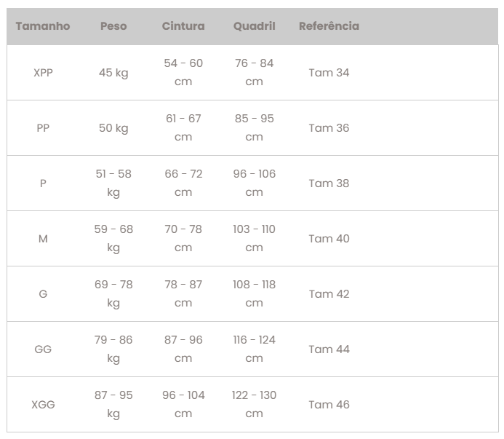The width and height of the screenshot is (504, 439).
Task: Select the PP size cell
Action: (43, 128)
